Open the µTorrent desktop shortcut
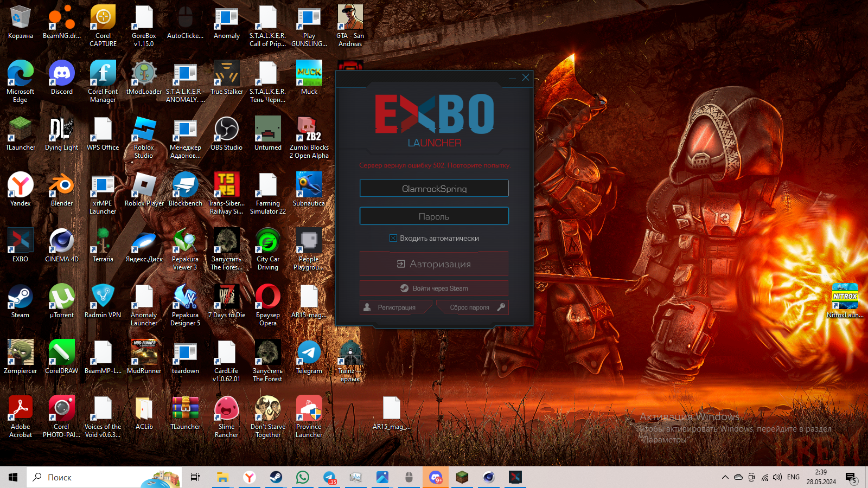This screenshot has width=868, height=488. [62, 302]
